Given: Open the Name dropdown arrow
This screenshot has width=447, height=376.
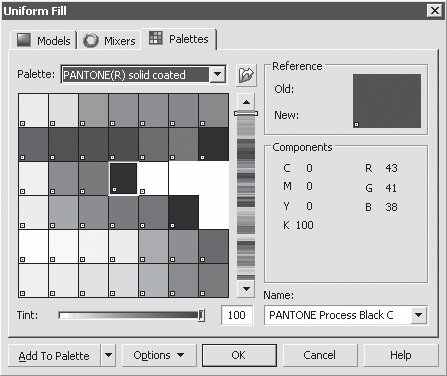Looking at the screenshot, I should [418, 315].
